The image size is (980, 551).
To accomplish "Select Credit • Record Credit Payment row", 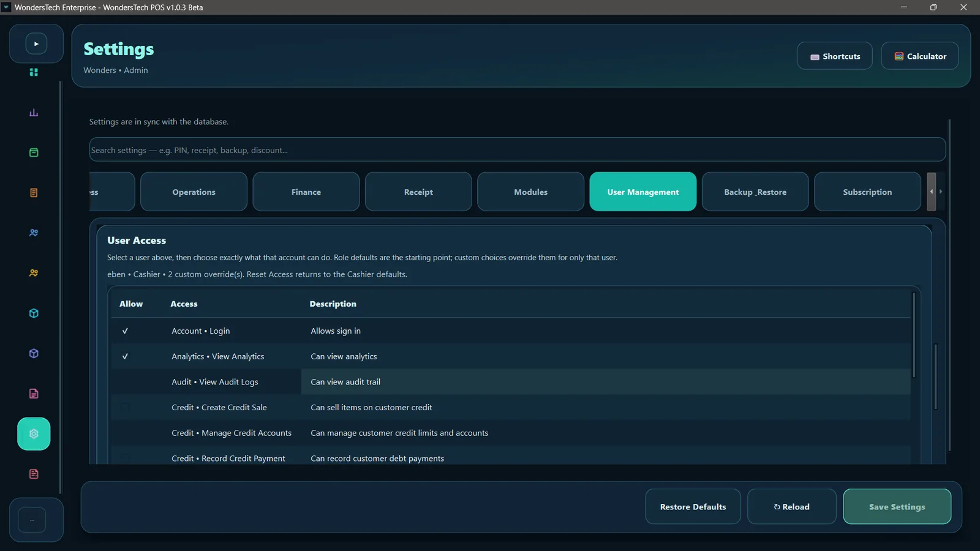I will 511,455.
